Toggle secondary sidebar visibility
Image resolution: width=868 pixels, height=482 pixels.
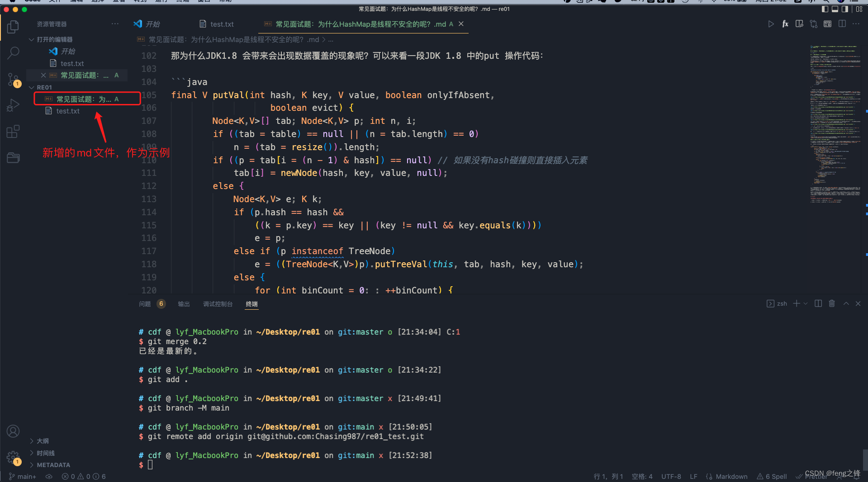pos(844,9)
